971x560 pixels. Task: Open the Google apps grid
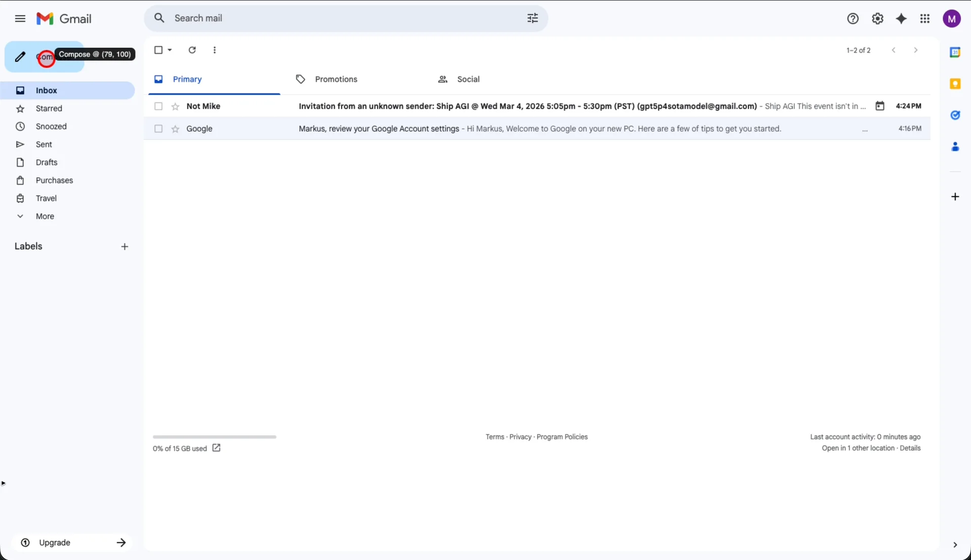coord(925,19)
